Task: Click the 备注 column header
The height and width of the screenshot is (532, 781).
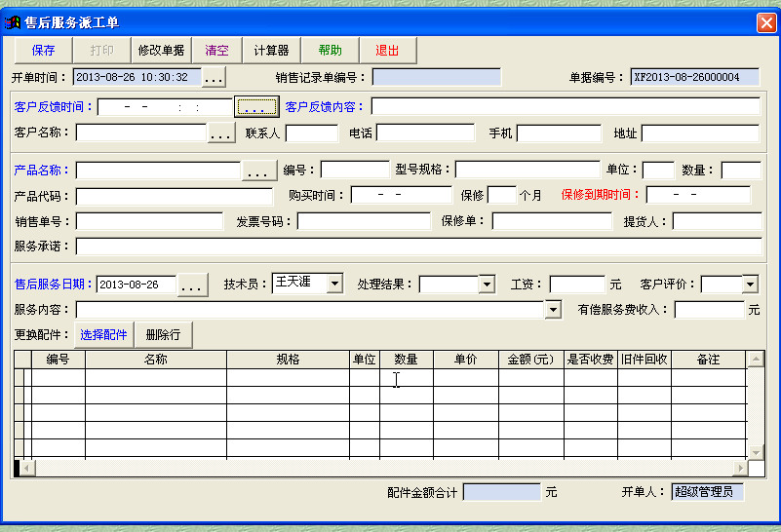Action: tap(708, 360)
